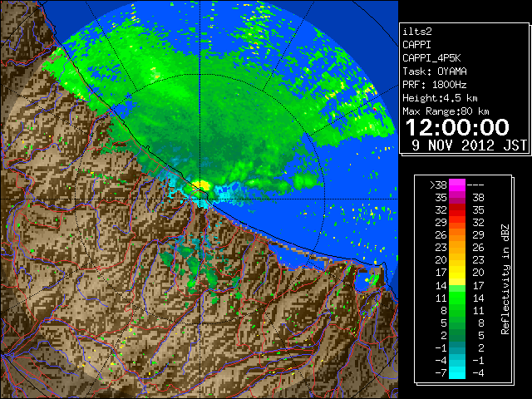Click the yellow echo blob at radar center
This screenshot has height=399, width=532.
point(202,185)
